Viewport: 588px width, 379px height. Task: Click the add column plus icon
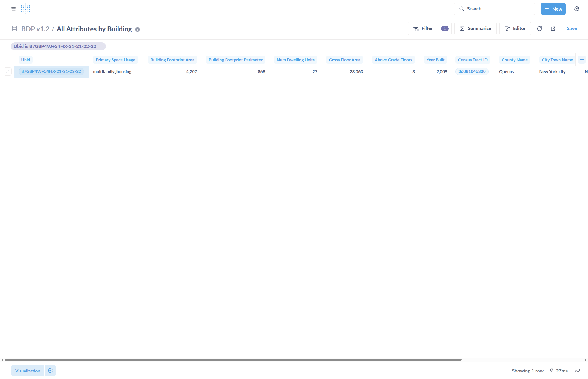(582, 60)
